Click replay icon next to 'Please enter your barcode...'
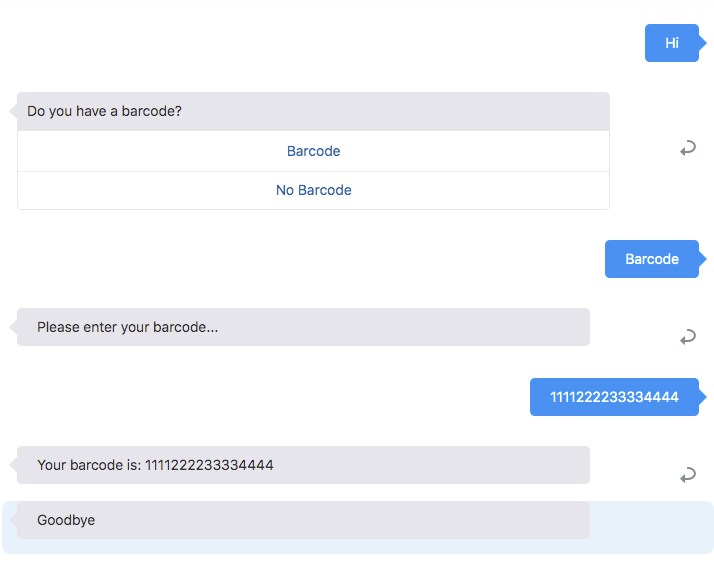714x566 pixels. 687,337
